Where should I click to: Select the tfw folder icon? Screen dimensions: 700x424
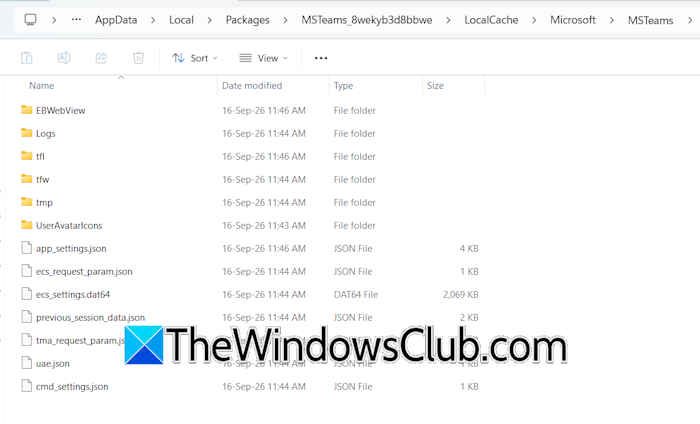tap(27, 179)
